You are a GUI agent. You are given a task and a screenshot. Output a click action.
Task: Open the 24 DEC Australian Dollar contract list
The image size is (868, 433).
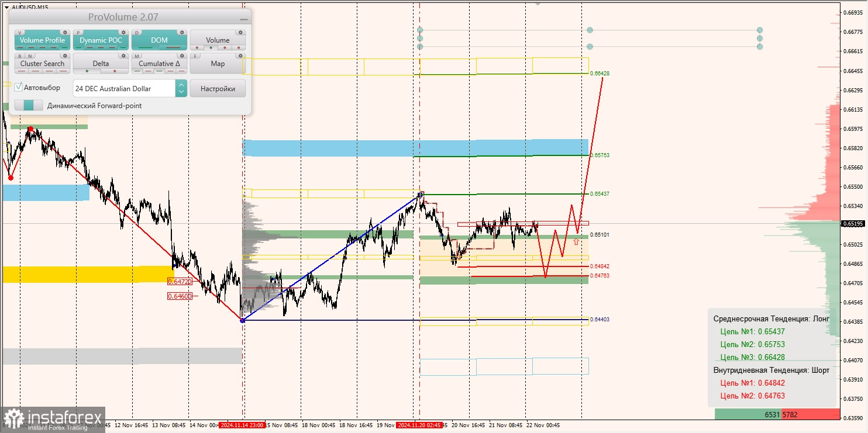124,89
